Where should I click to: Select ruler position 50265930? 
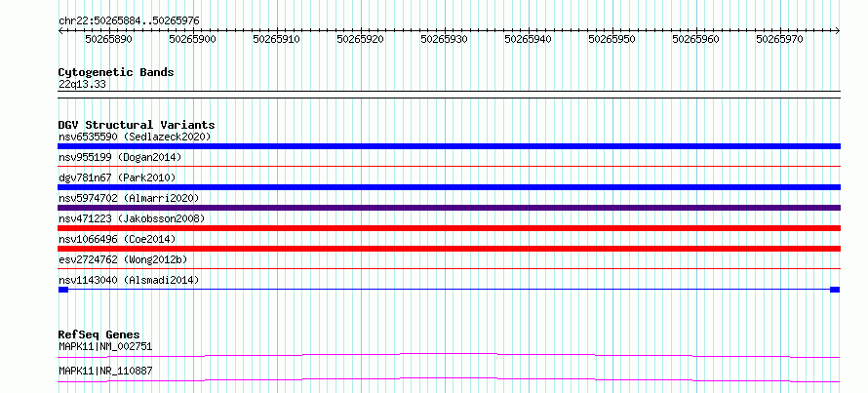pos(445,40)
